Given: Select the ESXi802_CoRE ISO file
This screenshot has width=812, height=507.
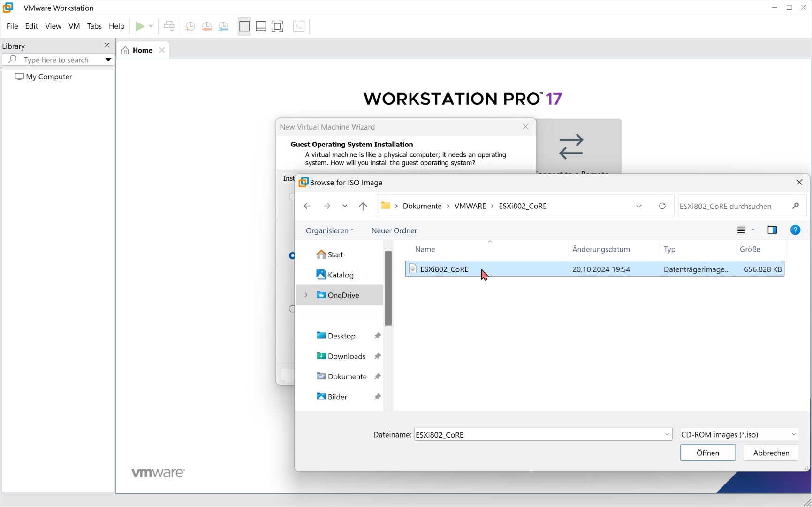Looking at the screenshot, I should pyautogui.click(x=594, y=269).
